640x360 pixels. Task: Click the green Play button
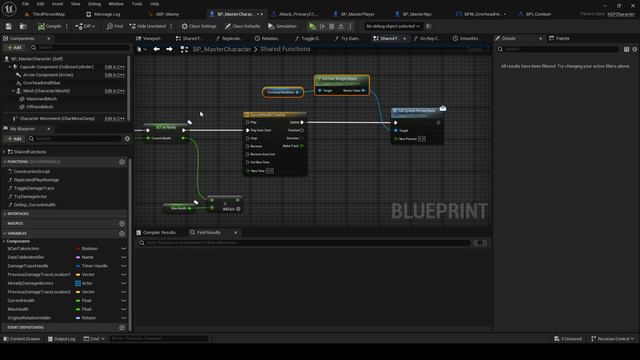pyautogui.click(x=312, y=26)
